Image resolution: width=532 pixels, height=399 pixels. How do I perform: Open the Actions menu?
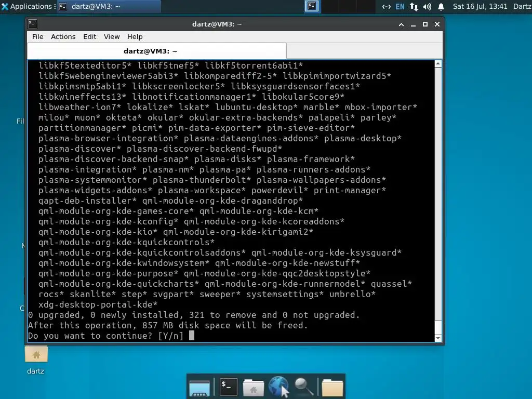(63, 37)
